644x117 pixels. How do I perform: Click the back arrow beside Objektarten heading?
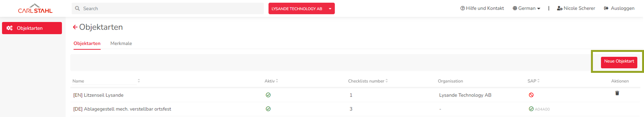tap(75, 27)
